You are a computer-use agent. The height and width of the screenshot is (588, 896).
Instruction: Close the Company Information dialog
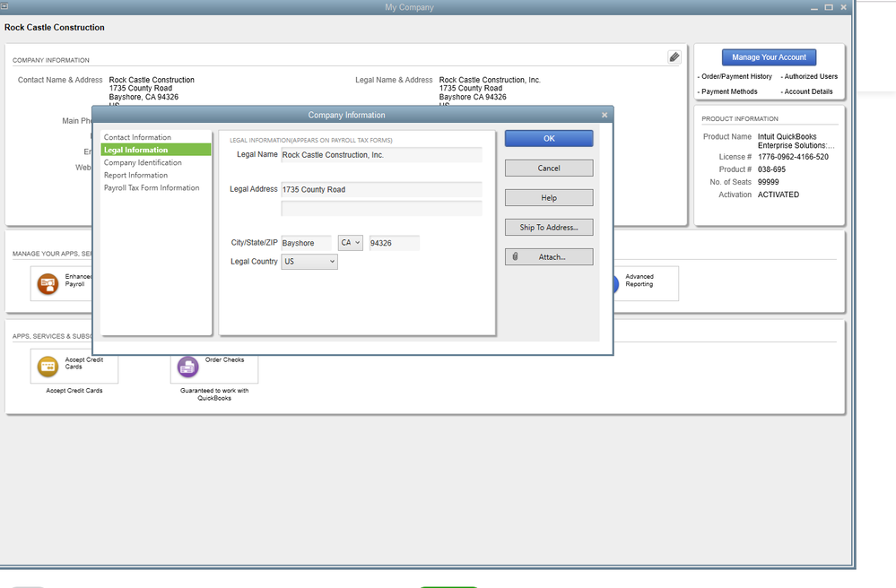tap(605, 115)
